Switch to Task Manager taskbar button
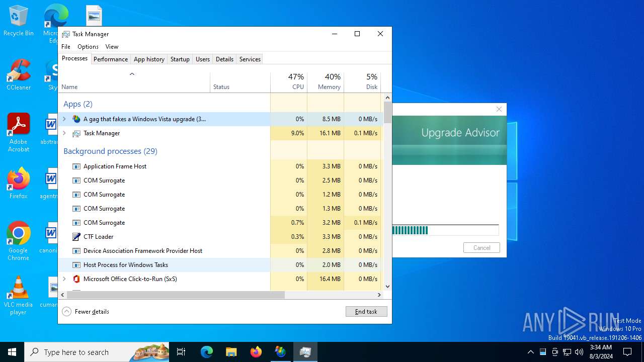Image resolution: width=644 pixels, height=362 pixels. click(305, 352)
